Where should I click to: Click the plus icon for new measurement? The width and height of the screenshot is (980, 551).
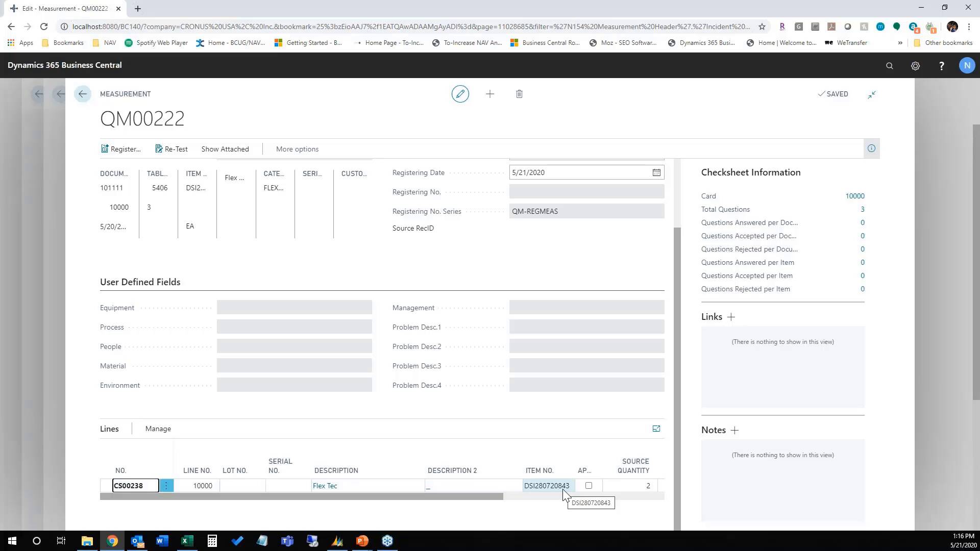[489, 94]
